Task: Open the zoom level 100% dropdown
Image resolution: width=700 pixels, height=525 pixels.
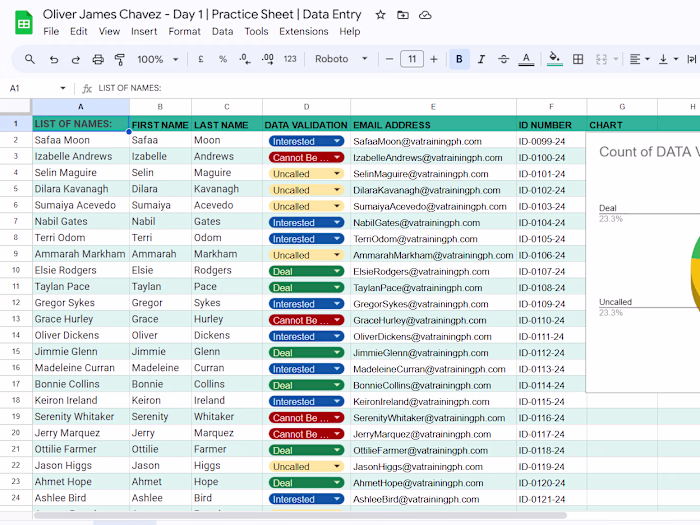Action: 158,59
